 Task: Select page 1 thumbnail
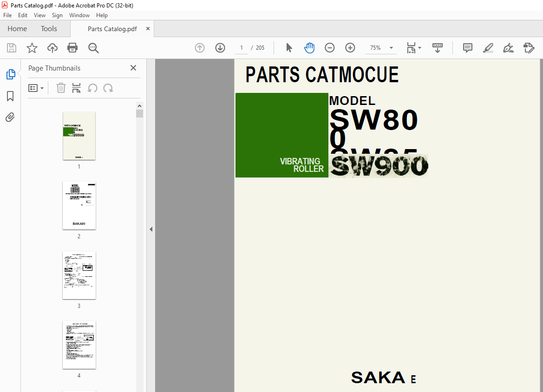[79, 136]
